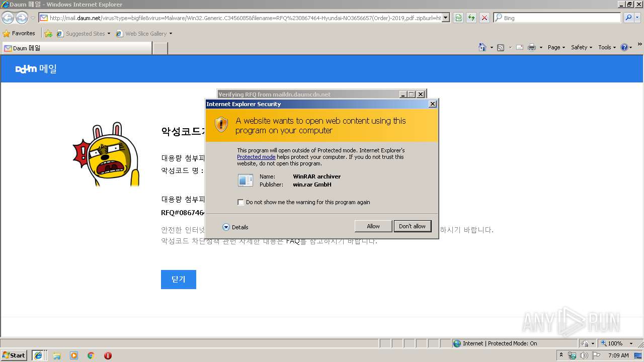
Task: Click into the address bar URL field
Action: click(x=240, y=18)
